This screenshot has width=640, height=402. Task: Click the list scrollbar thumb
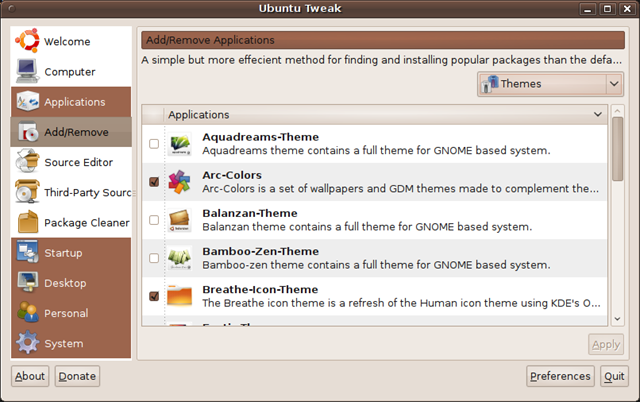pos(618,149)
